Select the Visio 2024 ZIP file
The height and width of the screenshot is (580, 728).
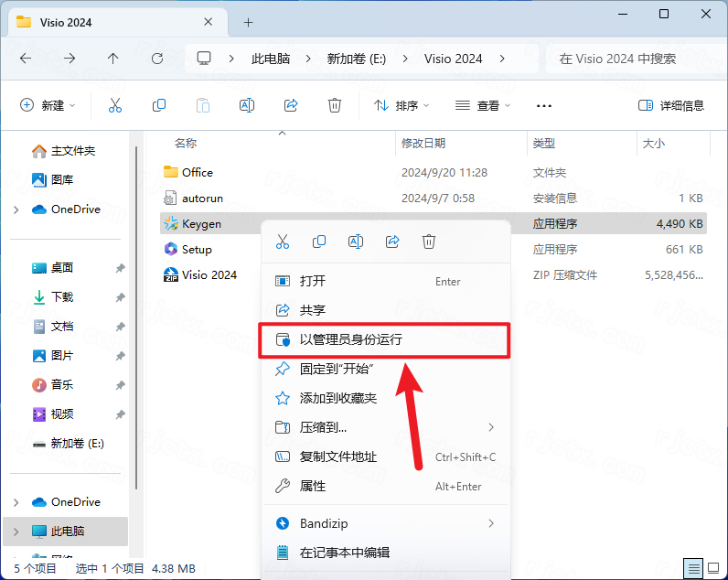pyautogui.click(x=434, y=275)
